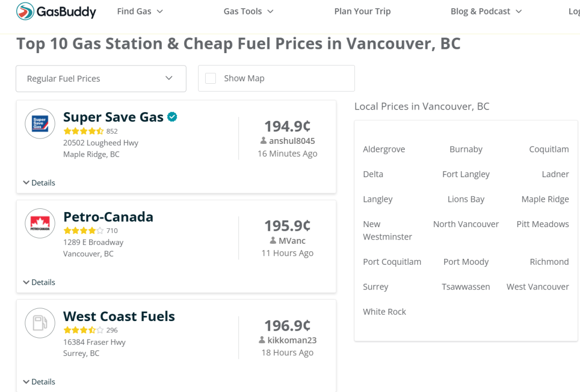580x392 pixels.
Task: Open the Blog & Podcast menu
Action: click(x=486, y=11)
